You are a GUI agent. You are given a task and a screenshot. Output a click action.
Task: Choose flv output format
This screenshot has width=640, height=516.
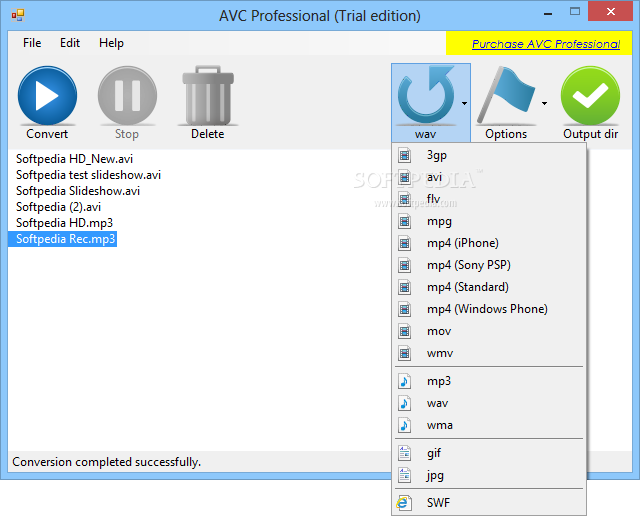pos(489,199)
